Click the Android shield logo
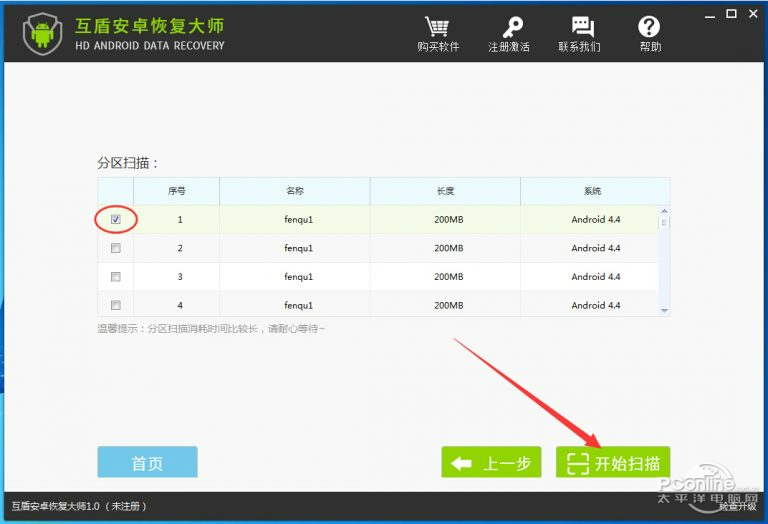Viewport: 768px width, 524px height. [x=43, y=34]
